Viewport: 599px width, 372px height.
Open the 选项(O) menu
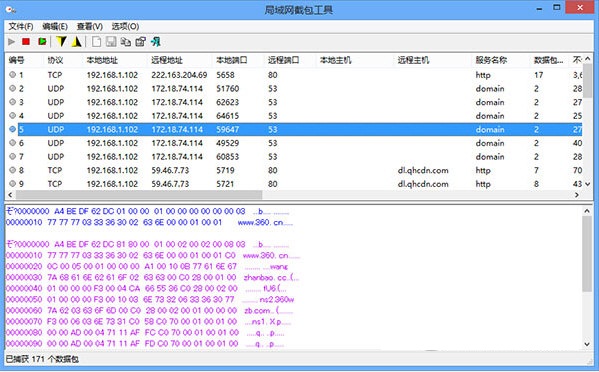click(125, 26)
